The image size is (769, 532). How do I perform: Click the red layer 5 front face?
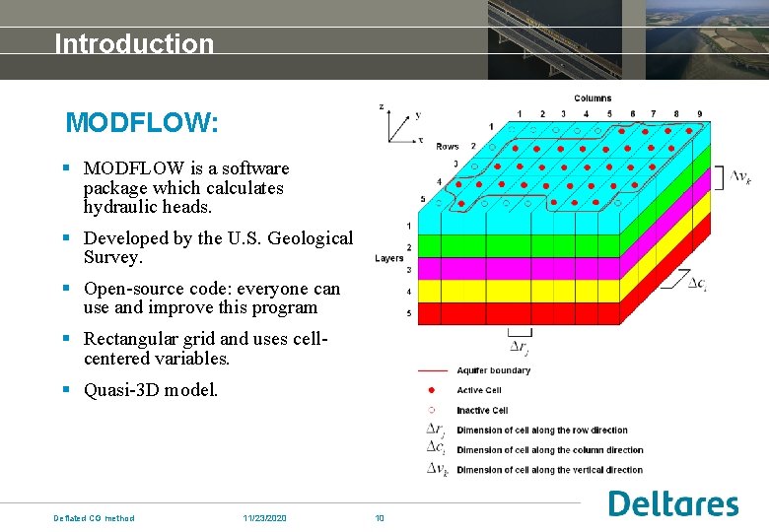point(519,313)
